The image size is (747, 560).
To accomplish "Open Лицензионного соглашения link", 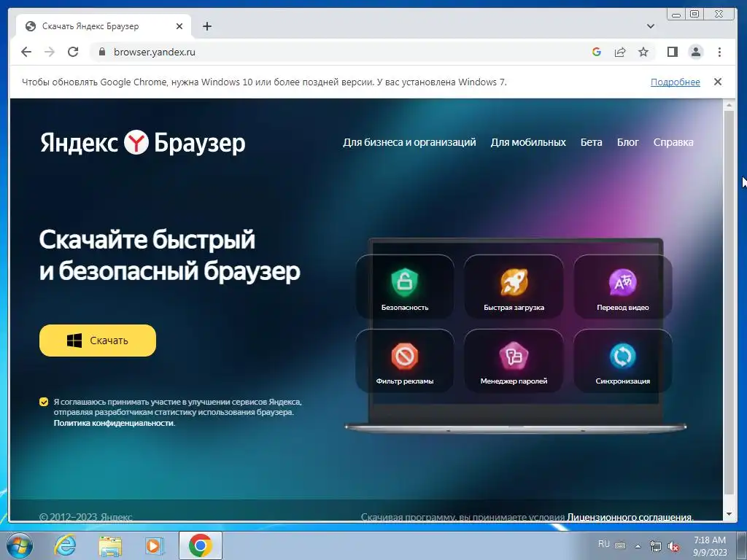I will coord(630,517).
